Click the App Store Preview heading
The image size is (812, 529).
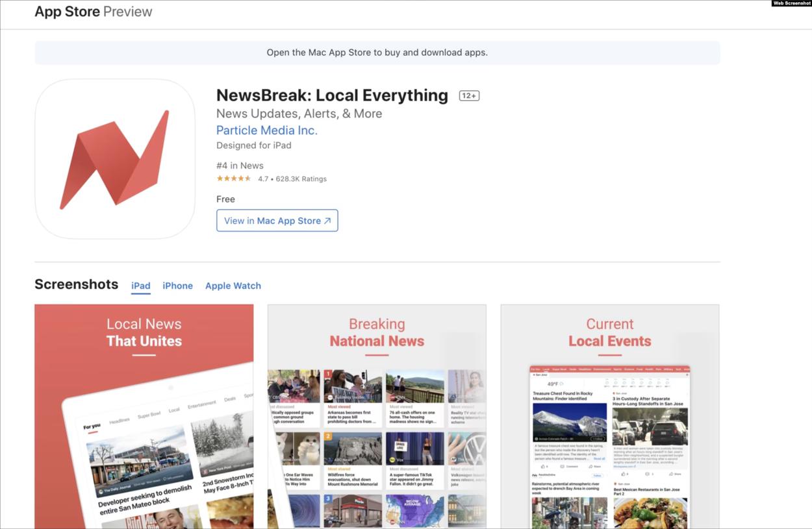coord(94,12)
